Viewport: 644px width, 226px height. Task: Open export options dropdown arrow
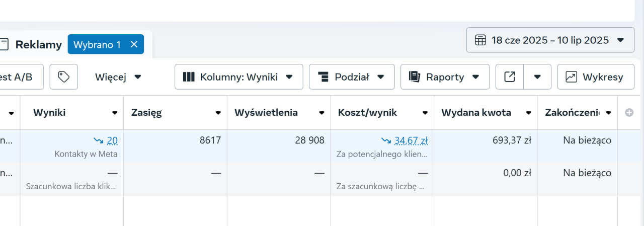(537, 77)
